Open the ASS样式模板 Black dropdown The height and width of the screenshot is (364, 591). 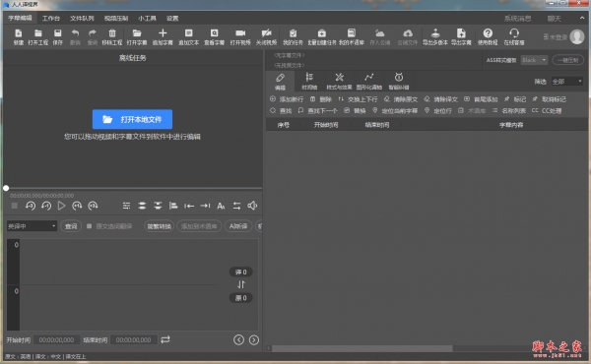tap(534, 60)
